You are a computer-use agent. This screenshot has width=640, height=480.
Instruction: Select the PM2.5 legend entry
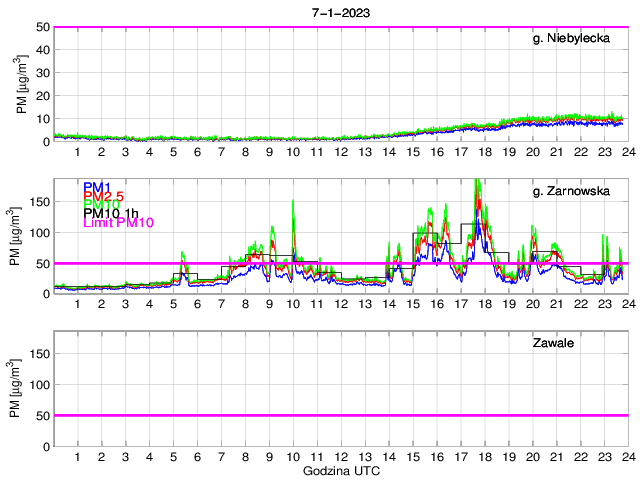105,196
